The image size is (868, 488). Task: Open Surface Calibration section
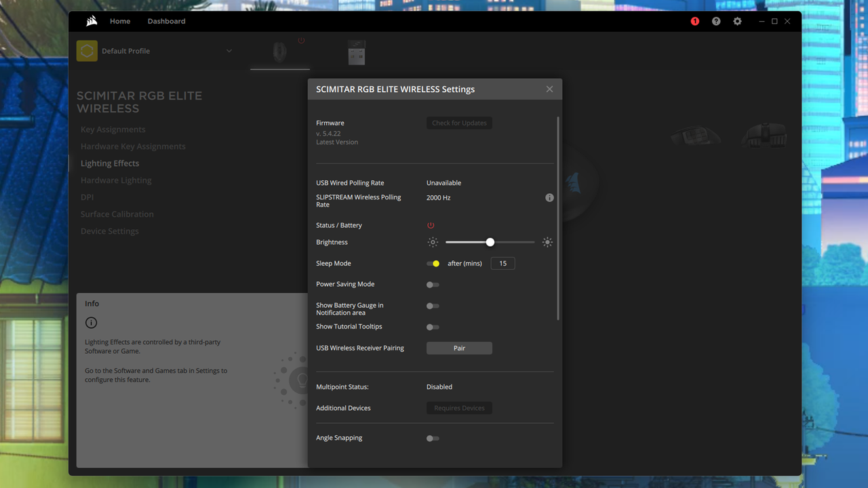tap(117, 214)
